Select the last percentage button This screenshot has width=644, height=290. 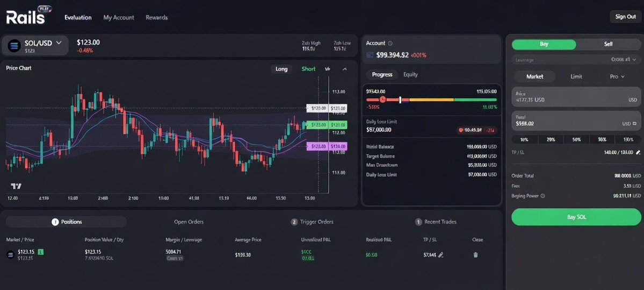point(628,139)
